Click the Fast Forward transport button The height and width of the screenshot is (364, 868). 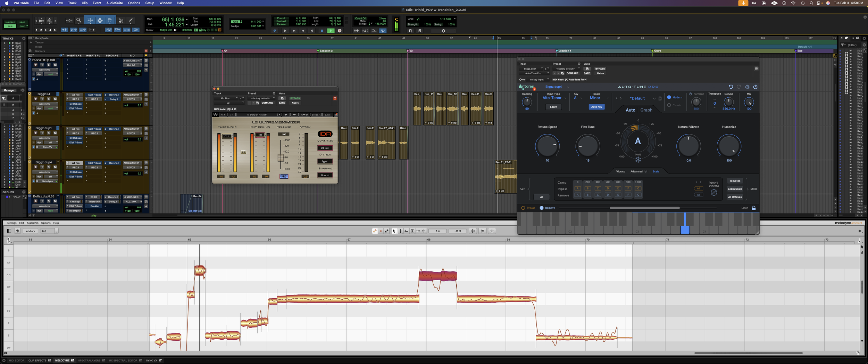pos(303,31)
